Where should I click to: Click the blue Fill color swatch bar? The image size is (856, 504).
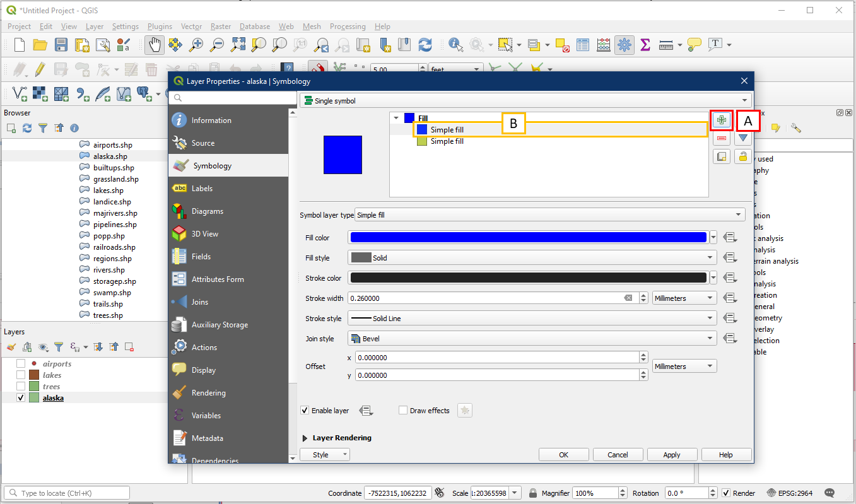528,238
